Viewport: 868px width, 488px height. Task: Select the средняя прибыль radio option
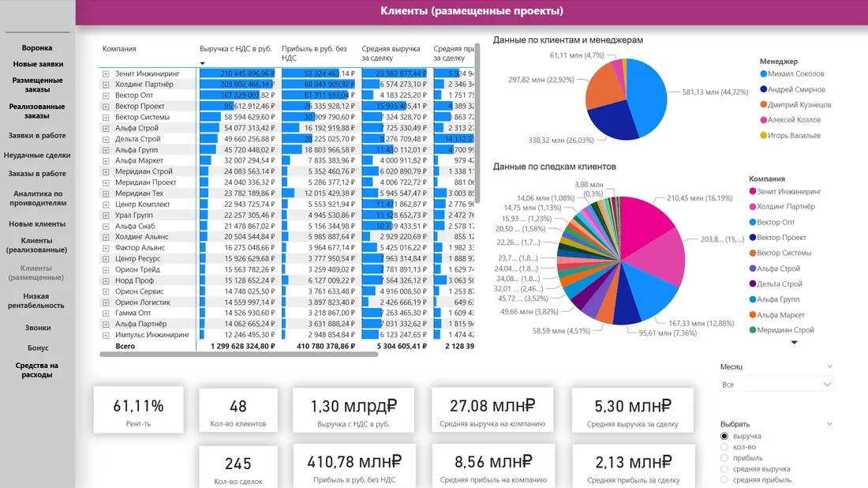[x=724, y=480]
